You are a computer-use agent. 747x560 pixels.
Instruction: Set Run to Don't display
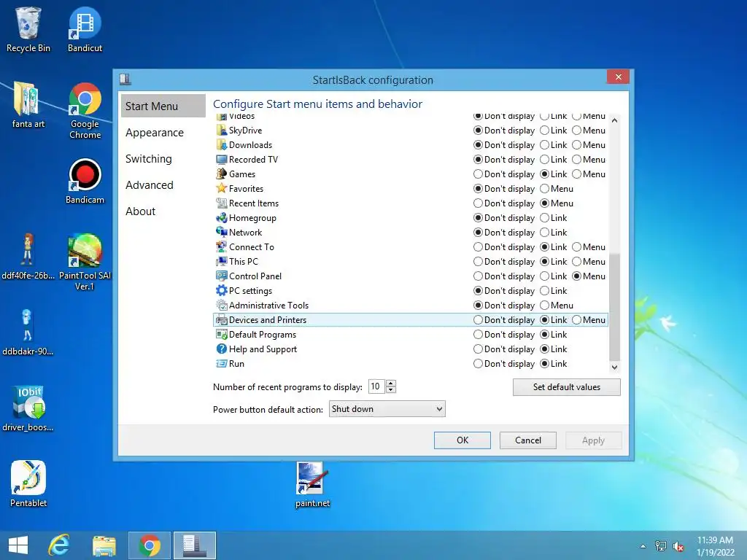click(478, 363)
